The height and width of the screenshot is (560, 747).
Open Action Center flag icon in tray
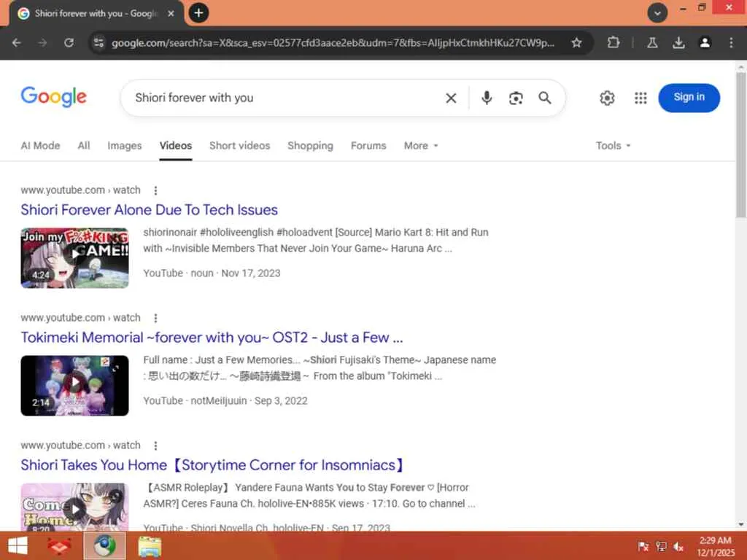[643, 547]
